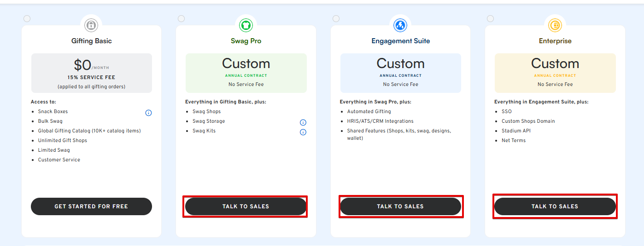Viewport: 644px width, 246px height.
Task: Click Talk To Sales under Swag Pro
Action: coord(246,206)
